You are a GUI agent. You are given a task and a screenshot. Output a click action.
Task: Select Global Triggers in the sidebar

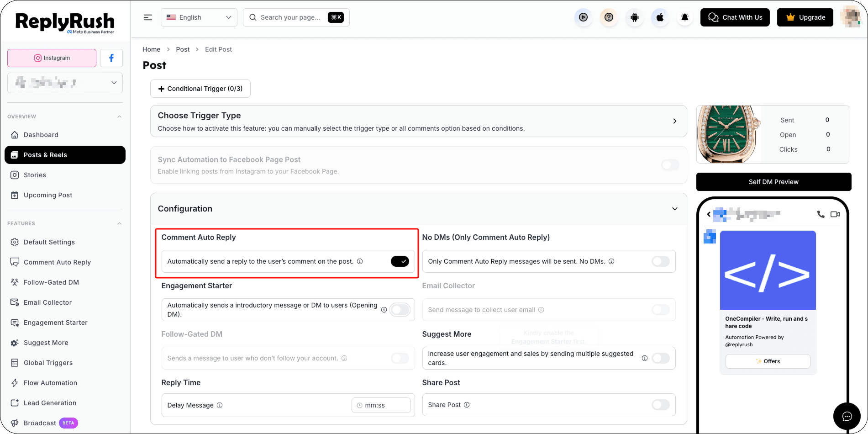coord(65,363)
